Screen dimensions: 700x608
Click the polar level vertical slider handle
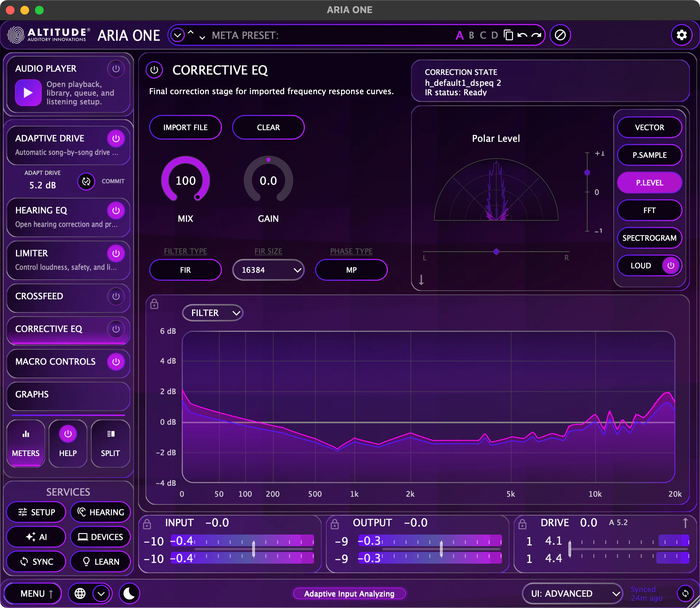coord(587,172)
